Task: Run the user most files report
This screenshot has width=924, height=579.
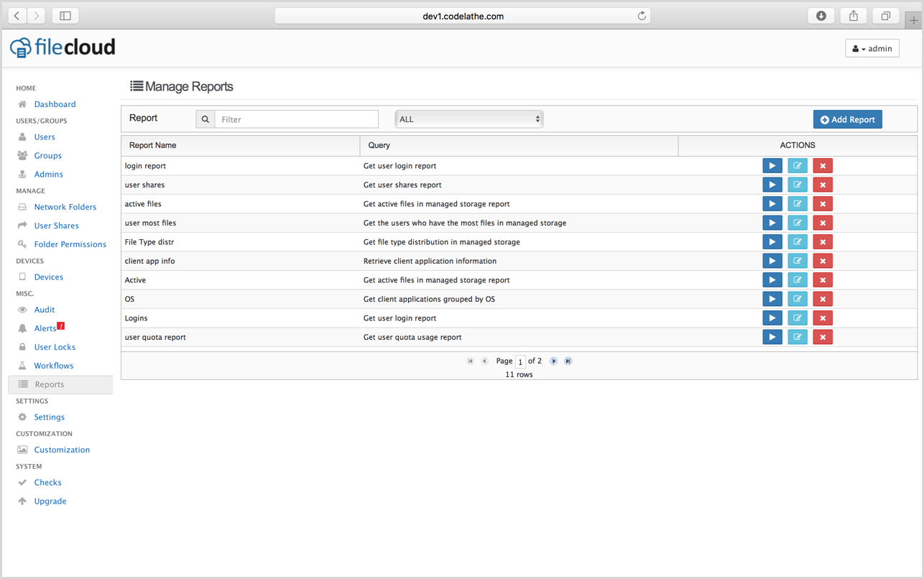Action: click(772, 223)
